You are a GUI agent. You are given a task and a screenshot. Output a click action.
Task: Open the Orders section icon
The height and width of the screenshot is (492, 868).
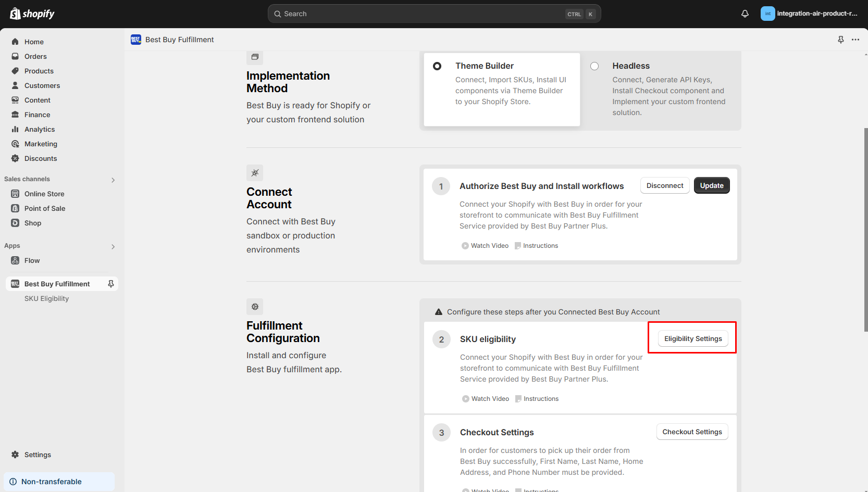click(16, 56)
